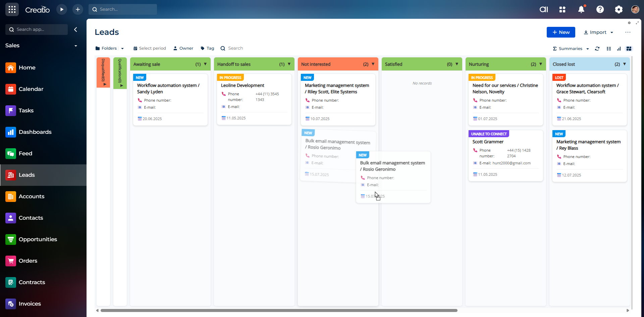Open the Summaries dropdown

[x=571, y=49]
